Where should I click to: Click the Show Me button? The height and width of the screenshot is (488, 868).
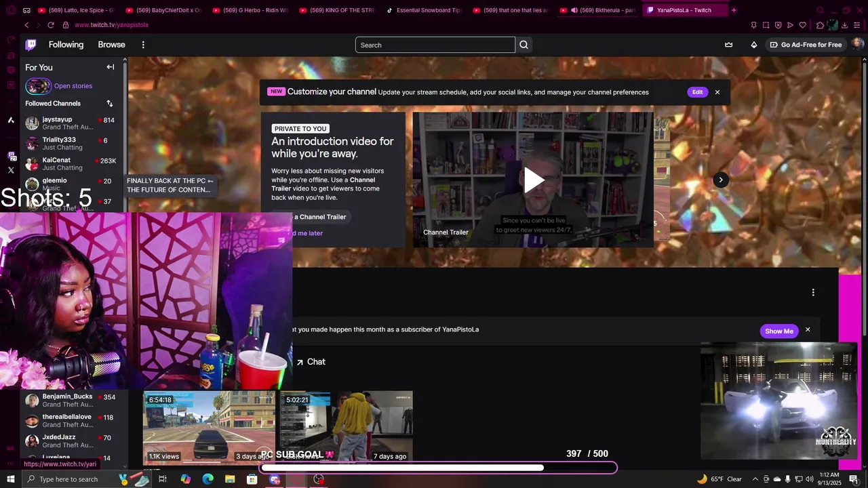[778, 331]
